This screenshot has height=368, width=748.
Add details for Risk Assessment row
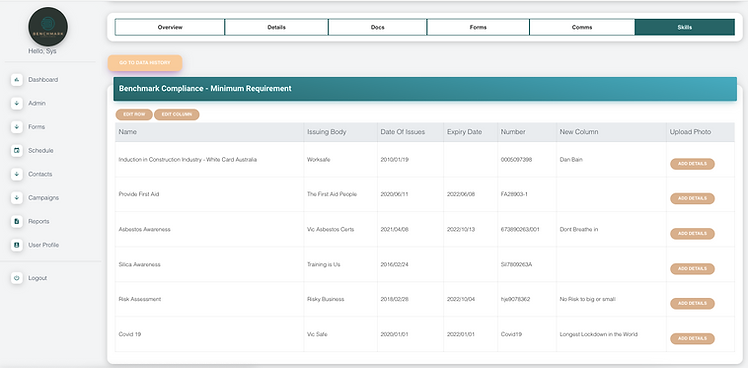point(692,304)
